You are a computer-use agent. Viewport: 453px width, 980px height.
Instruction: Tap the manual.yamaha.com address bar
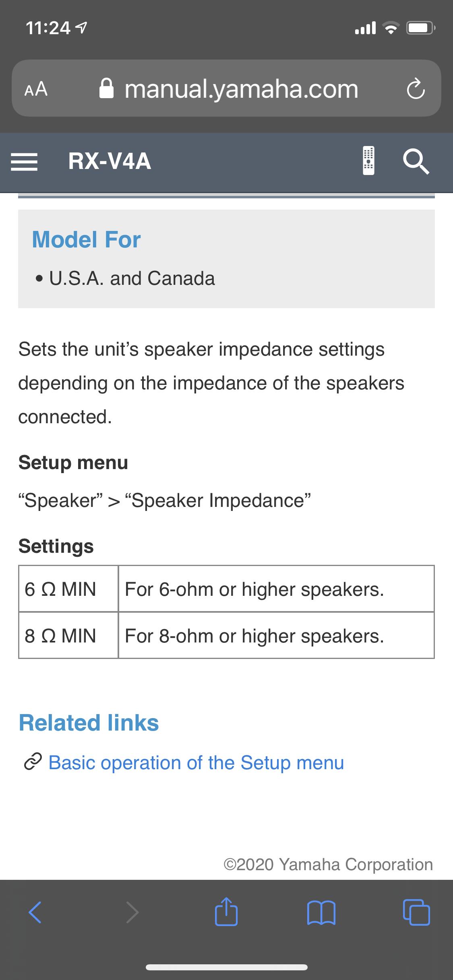(241, 89)
